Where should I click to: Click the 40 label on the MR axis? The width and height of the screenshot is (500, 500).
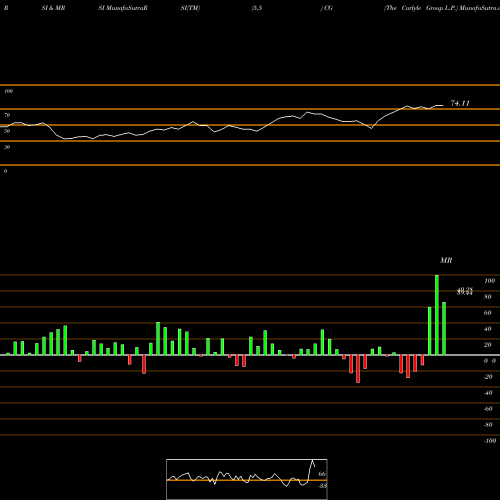pyautogui.click(x=488, y=329)
